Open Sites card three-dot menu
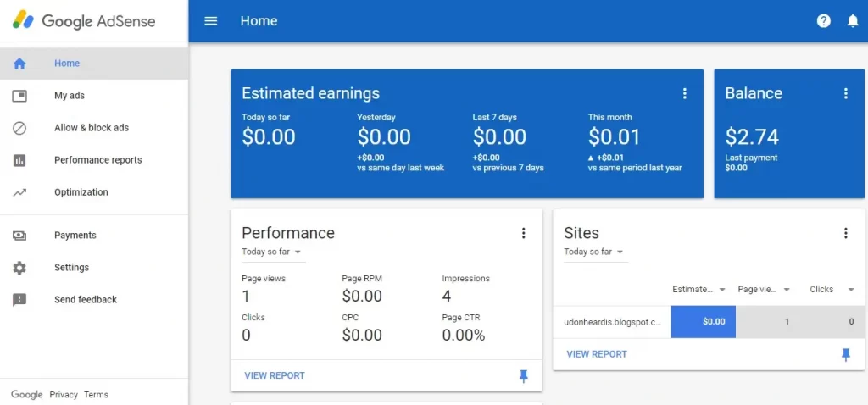This screenshot has height=405, width=868. [x=846, y=233]
